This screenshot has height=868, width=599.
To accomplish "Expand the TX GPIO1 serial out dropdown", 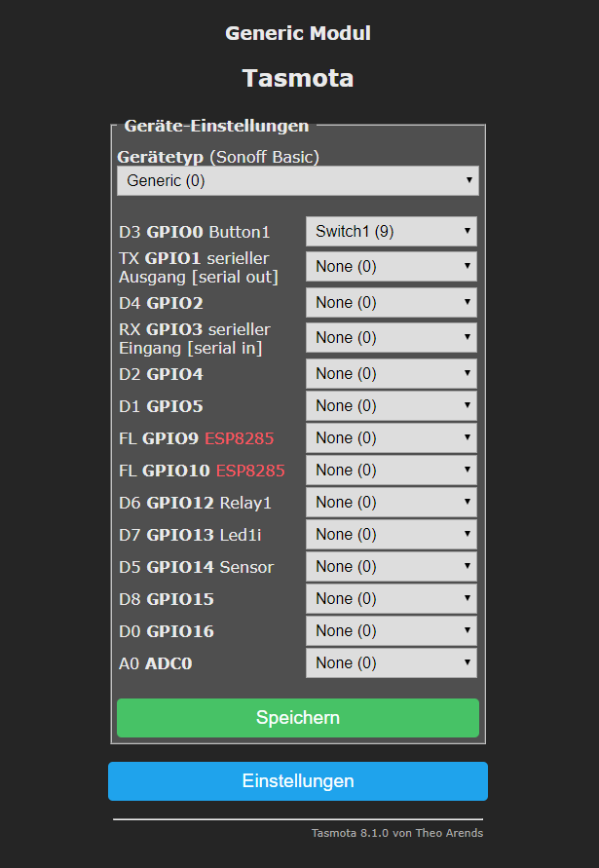I will [x=392, y=267].
